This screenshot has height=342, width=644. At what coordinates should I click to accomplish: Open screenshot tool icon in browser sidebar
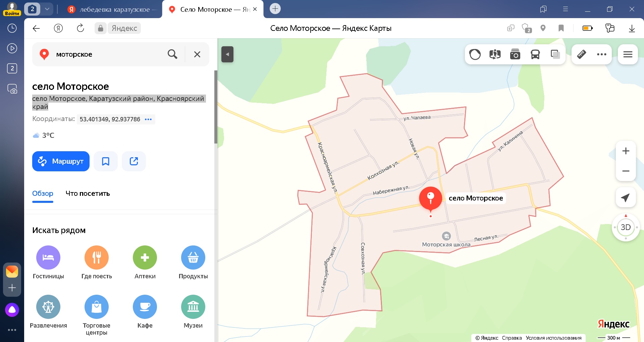tap(12, 89)
